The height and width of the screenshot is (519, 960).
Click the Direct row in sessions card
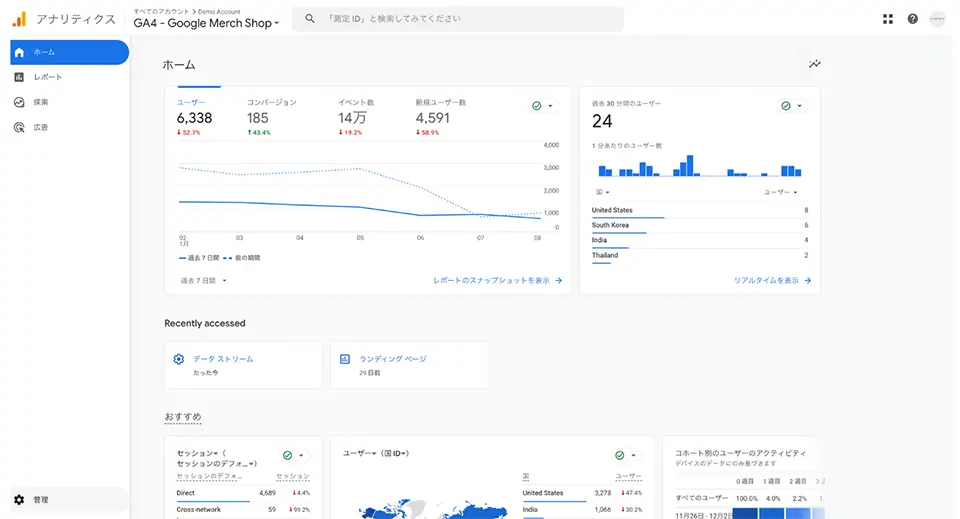(x=243, y=493)
